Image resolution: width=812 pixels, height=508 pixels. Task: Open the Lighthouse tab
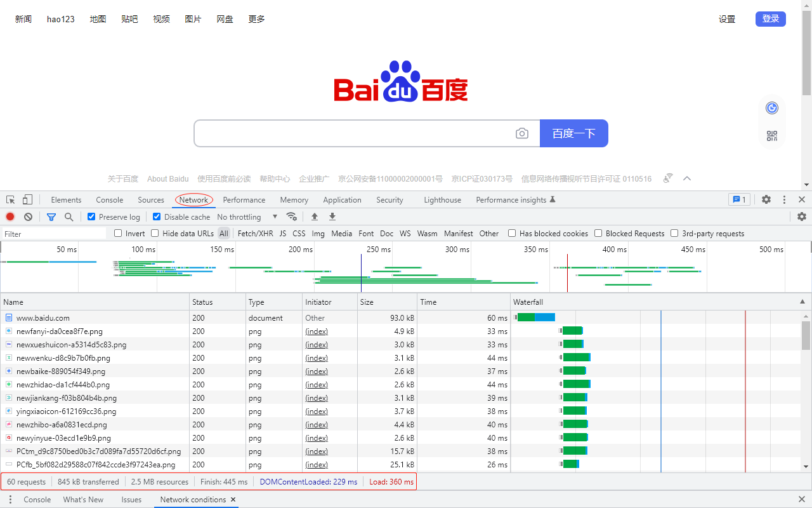click(x=442, y=199)
